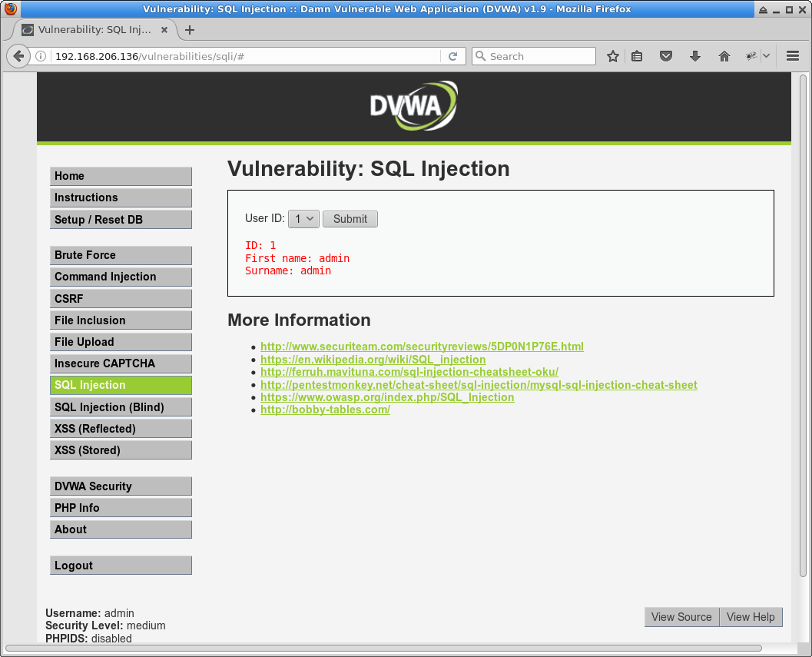This screenshot has height=657, width=812.
Task: Click the magnifier icon in search box
Action: point(481,56)
